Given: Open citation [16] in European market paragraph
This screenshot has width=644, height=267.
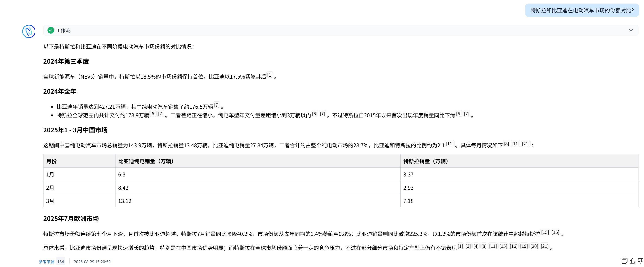Looking at the screenshot, I should [555, 232].
